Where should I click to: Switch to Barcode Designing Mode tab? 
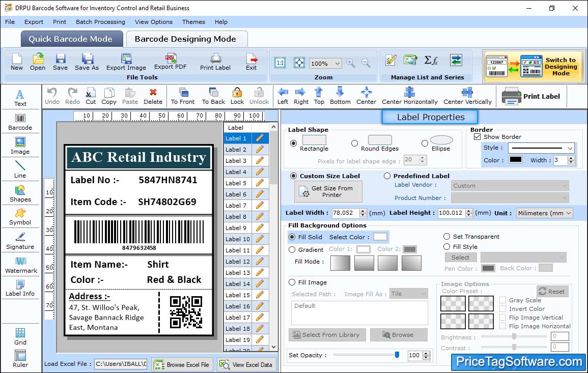coord(186,39)
